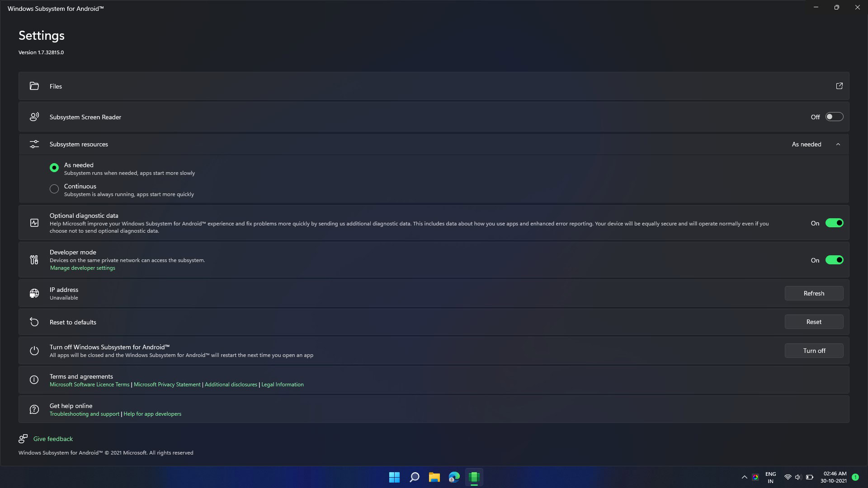Open the Files external link
868x488 pixels.
(840, 86)
